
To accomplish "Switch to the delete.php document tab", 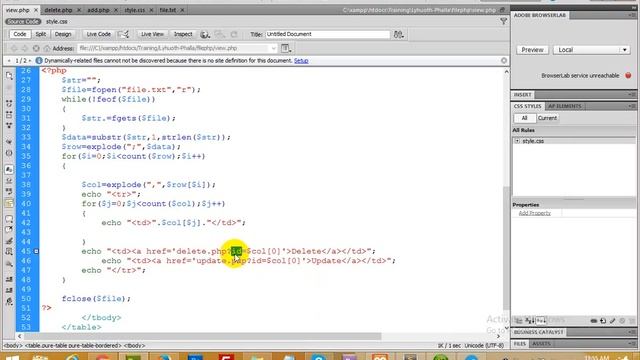I will click(58, 10).
